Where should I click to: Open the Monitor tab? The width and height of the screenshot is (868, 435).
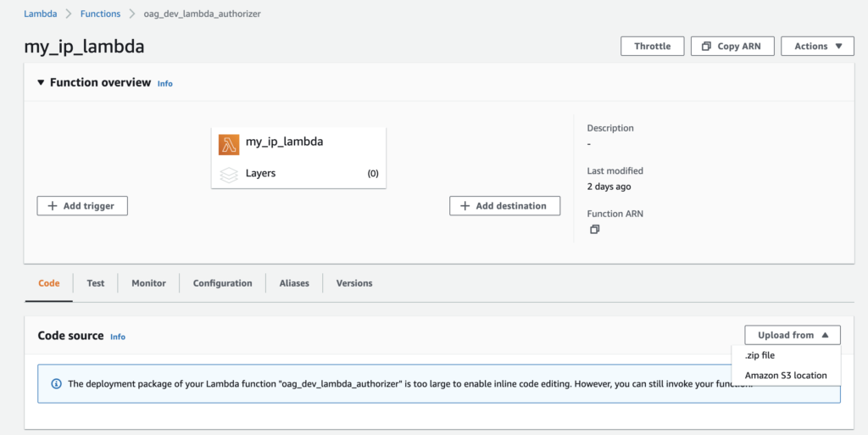point(148,283)
